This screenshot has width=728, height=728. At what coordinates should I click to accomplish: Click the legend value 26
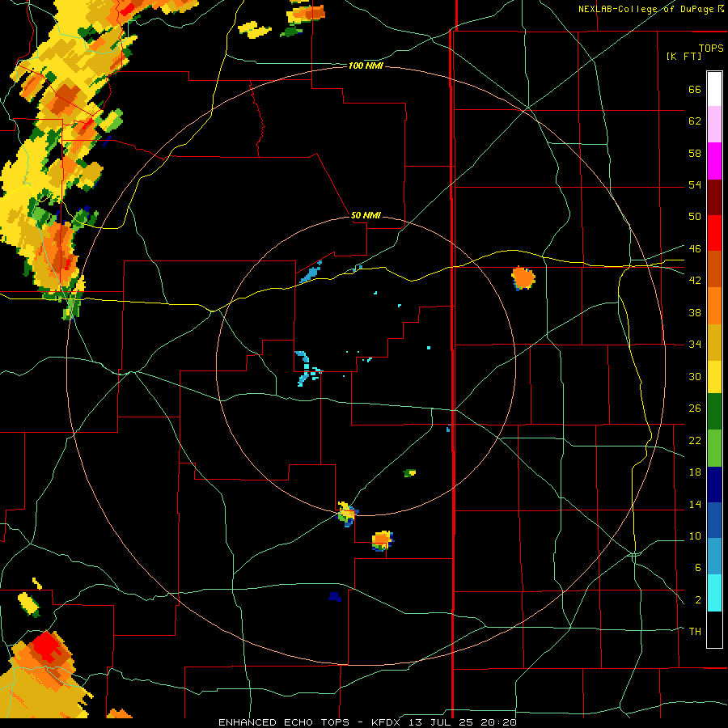[695, 408]
